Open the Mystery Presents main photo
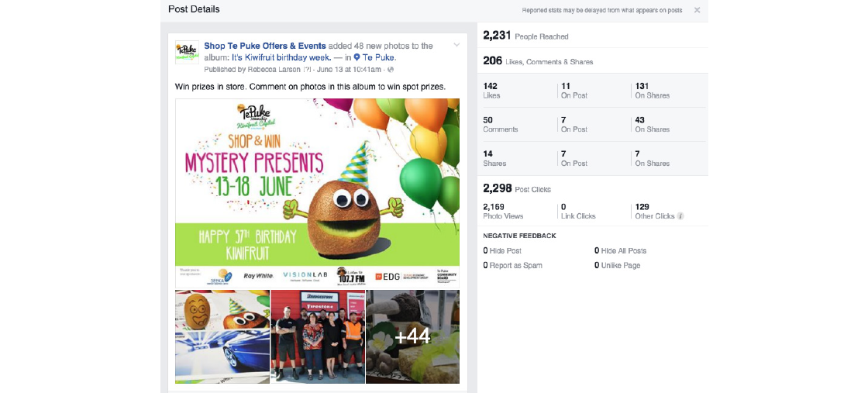The height and width of the screenshot is (393, 868). (317, 193)
